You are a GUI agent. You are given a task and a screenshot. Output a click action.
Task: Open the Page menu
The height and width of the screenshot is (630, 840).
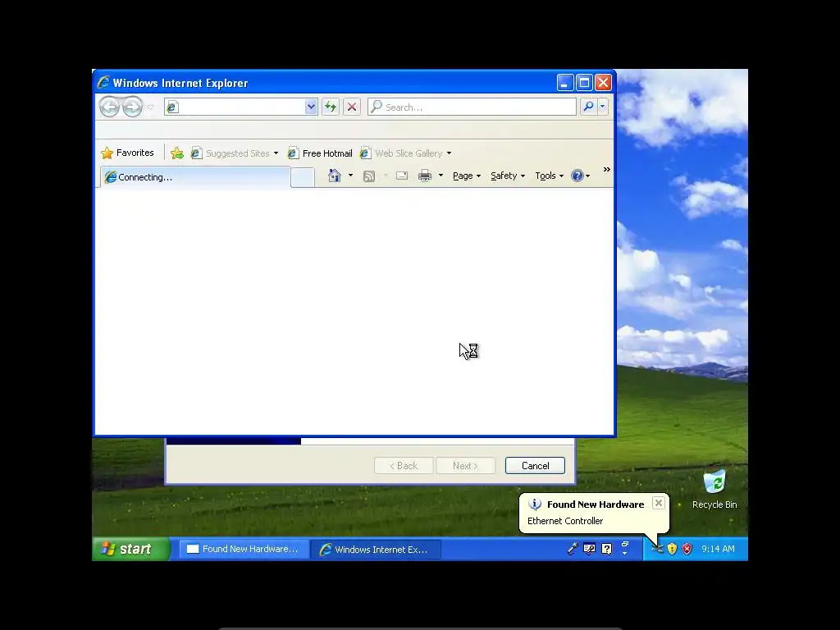(x=467, y=176)
